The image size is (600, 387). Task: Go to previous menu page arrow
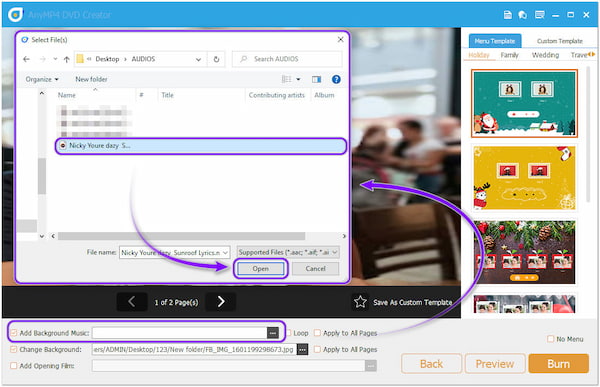click(x=132, y=302)
